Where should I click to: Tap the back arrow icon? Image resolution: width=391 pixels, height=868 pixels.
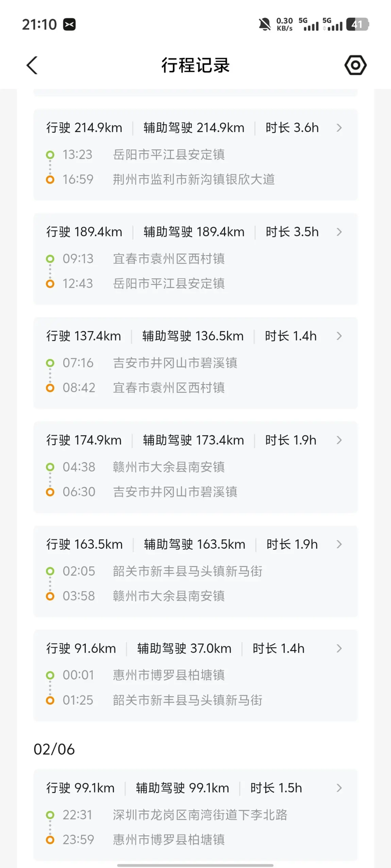pyautogui.click(x=32, y=65)
